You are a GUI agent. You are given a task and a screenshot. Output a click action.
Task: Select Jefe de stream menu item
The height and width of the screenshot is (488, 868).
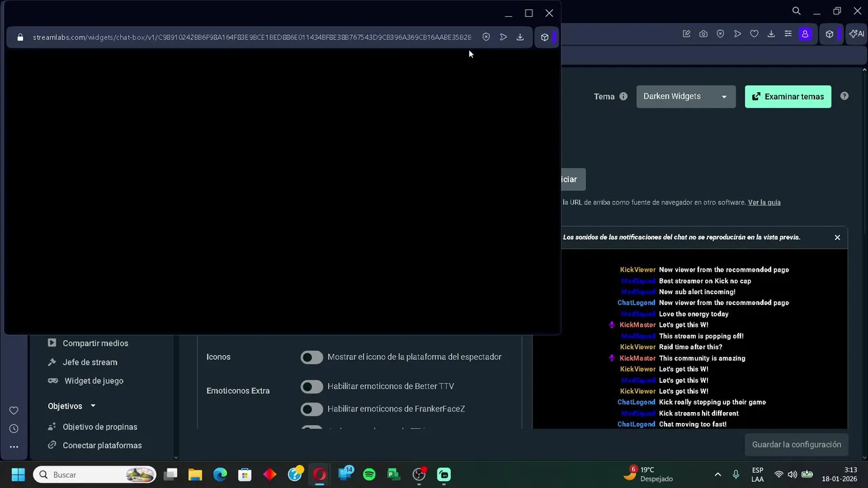(x=90, y=362)
